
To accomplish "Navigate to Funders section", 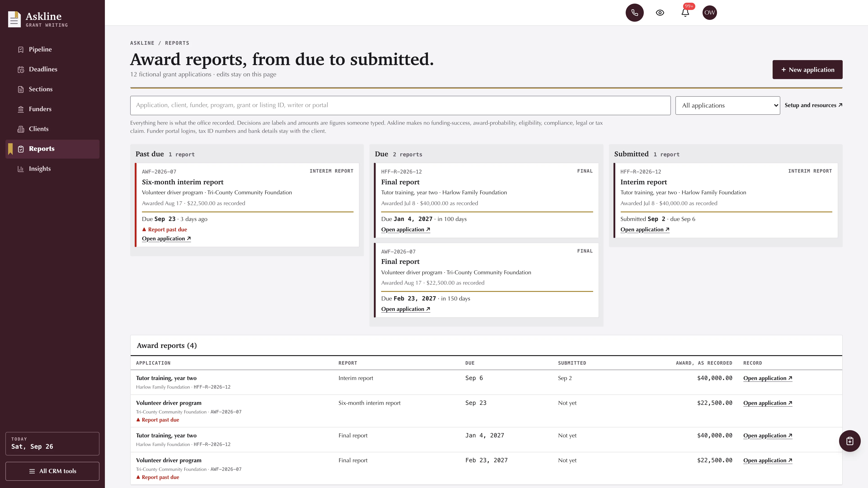I will (x=52, y=109).
